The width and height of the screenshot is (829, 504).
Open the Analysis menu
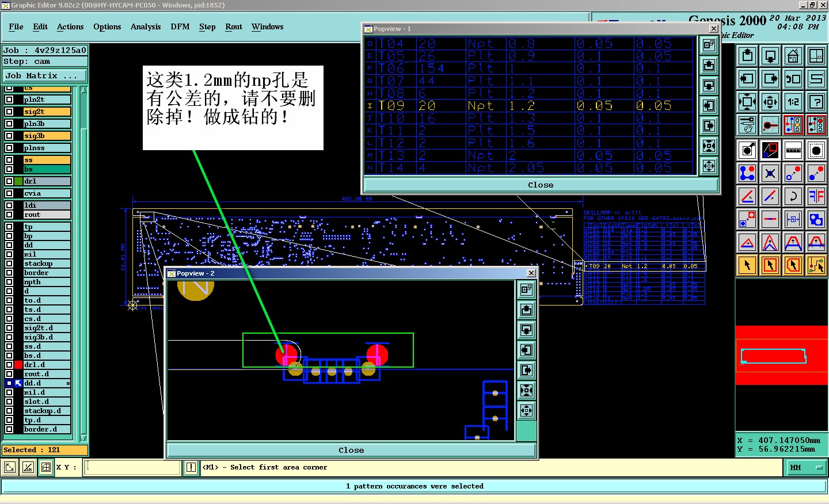click(x=146, y=26)
